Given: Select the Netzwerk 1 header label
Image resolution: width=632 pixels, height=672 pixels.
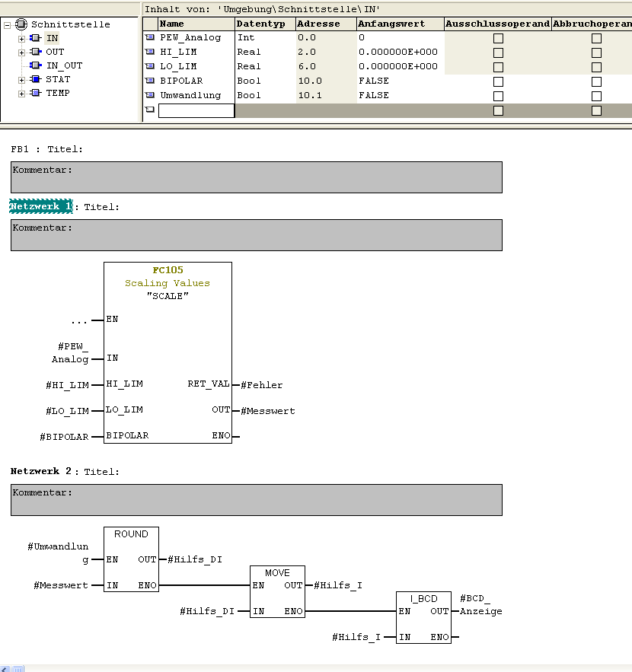Looking at the screenshot, I should coord(40,206).
